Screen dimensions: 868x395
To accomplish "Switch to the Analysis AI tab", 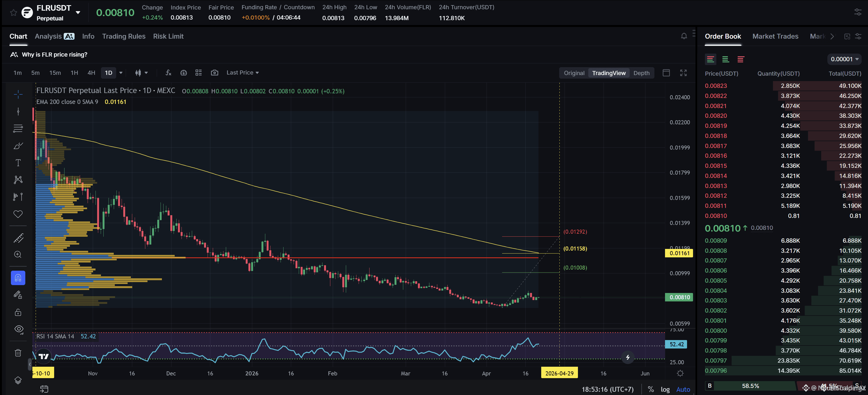I will point(54,36).
